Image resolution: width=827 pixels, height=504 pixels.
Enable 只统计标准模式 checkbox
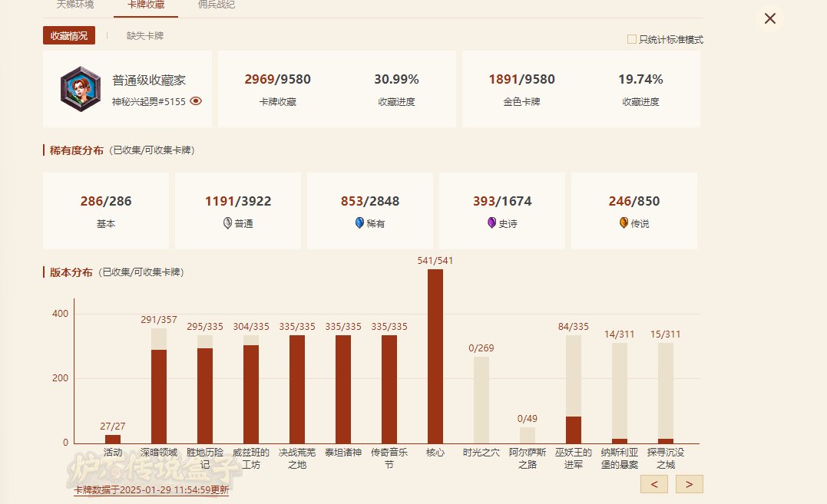tap(632, 39)
